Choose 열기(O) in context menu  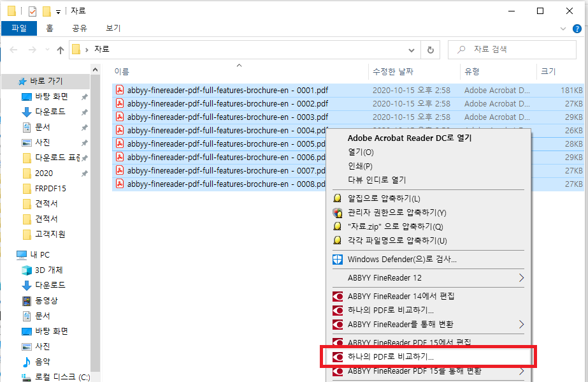point(361,152)
